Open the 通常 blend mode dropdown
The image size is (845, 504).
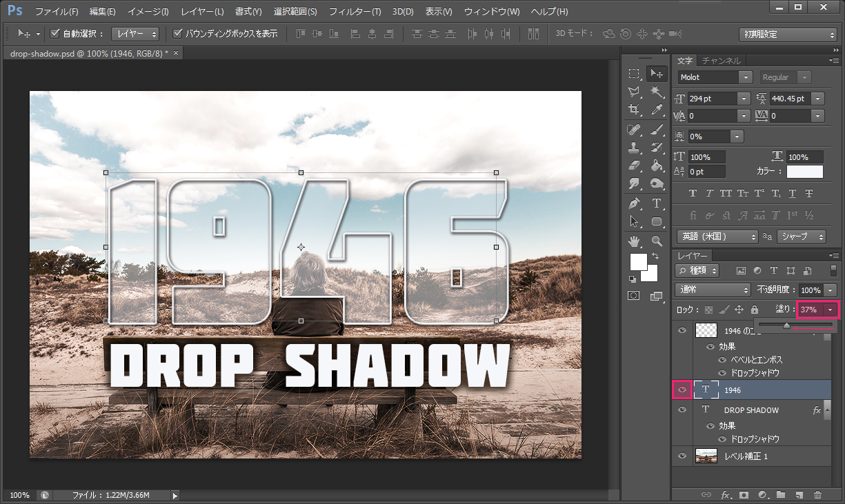712,290
